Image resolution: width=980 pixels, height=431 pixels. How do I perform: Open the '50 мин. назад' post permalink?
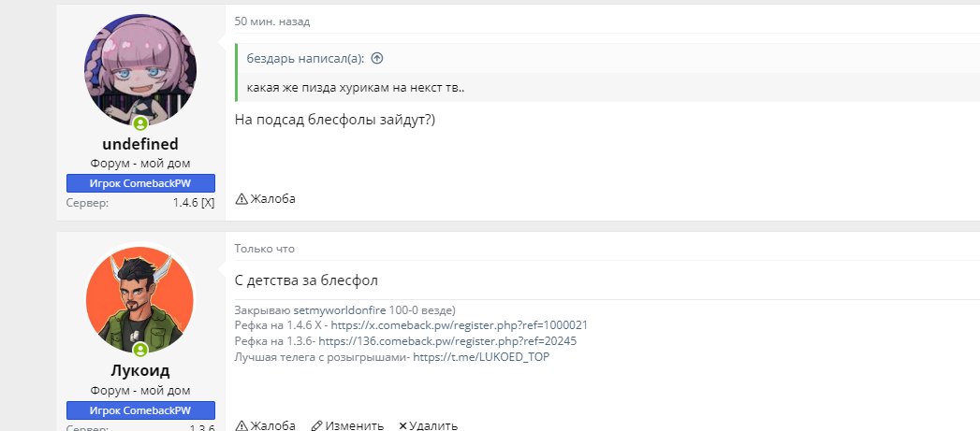tap(272, 21)
